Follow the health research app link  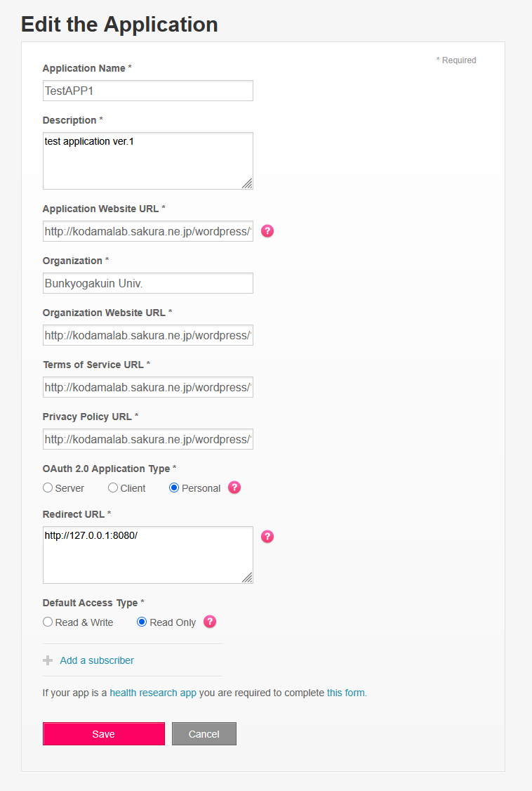pyautogui.click(x=153, y=693)
